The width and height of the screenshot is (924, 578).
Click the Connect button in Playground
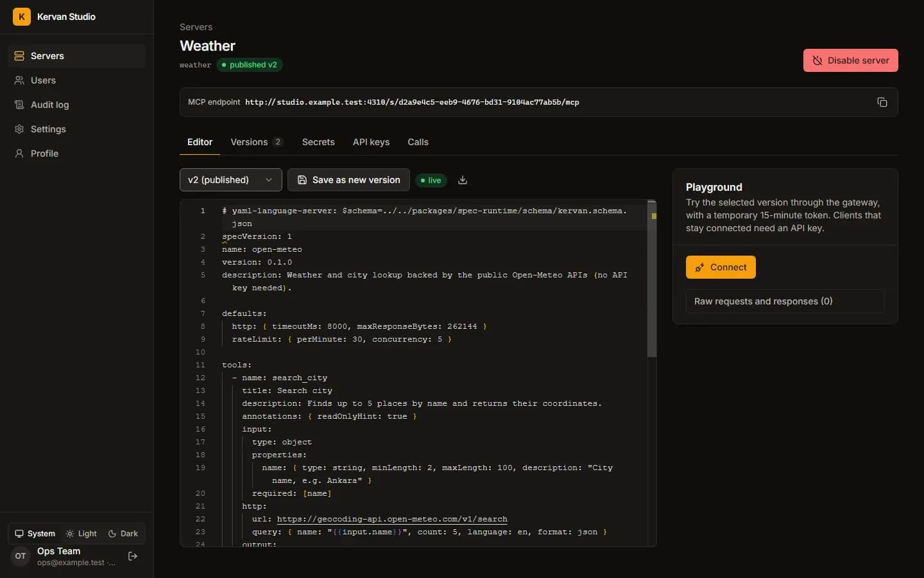(721, 267)
